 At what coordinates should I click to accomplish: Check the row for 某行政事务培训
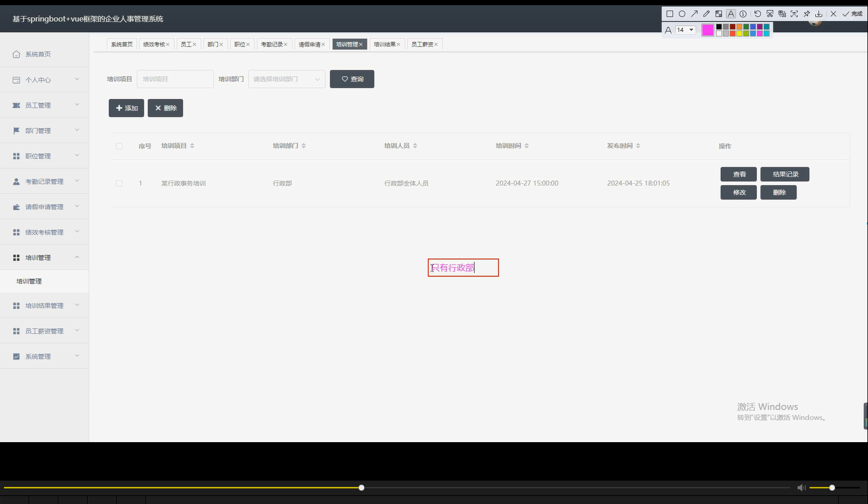[119, 183]
